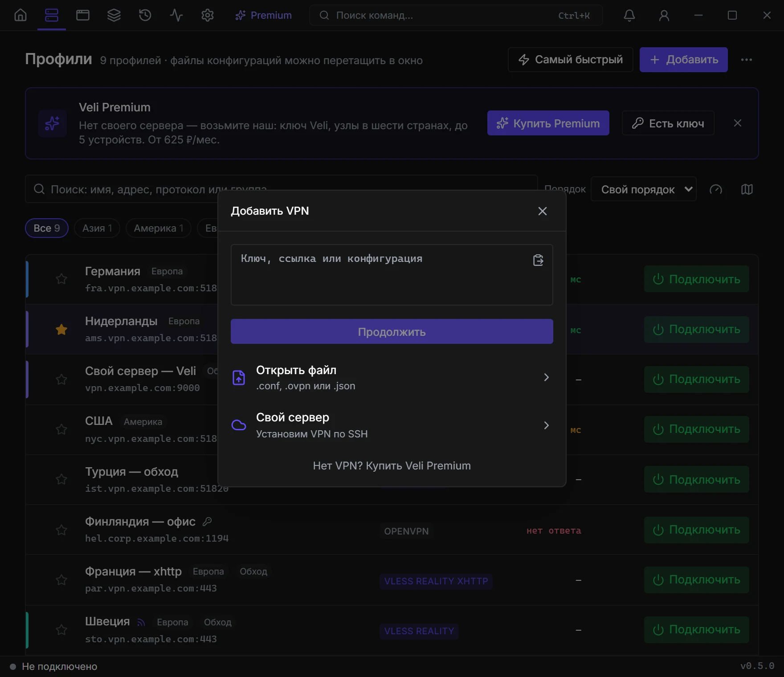Open notifications bell
The image size is (784, 677).
(629, 15)
